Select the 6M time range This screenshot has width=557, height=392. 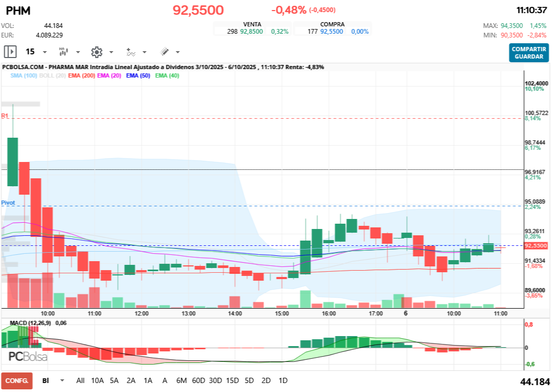[x=181, y=380]
